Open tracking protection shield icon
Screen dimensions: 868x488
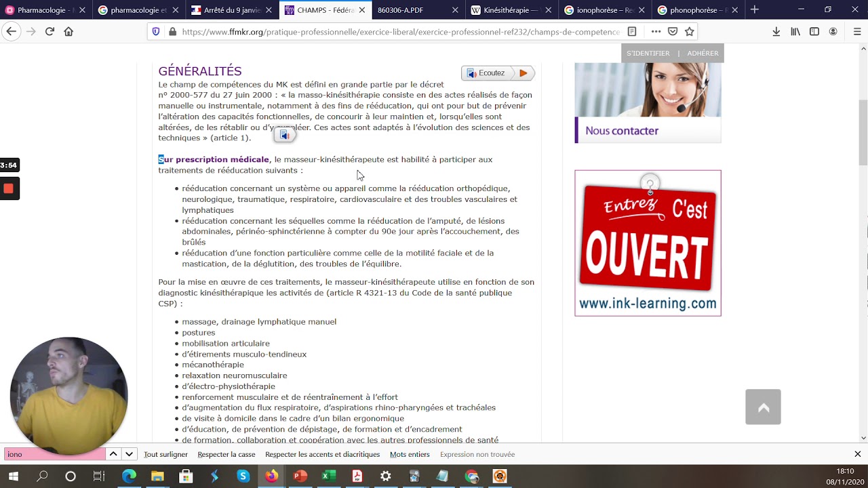[x=155, y=31]
